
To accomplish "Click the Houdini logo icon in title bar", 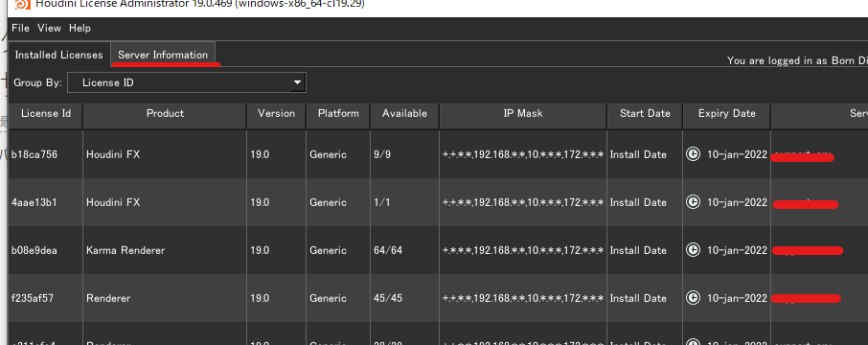I will [x=22, y=4].
